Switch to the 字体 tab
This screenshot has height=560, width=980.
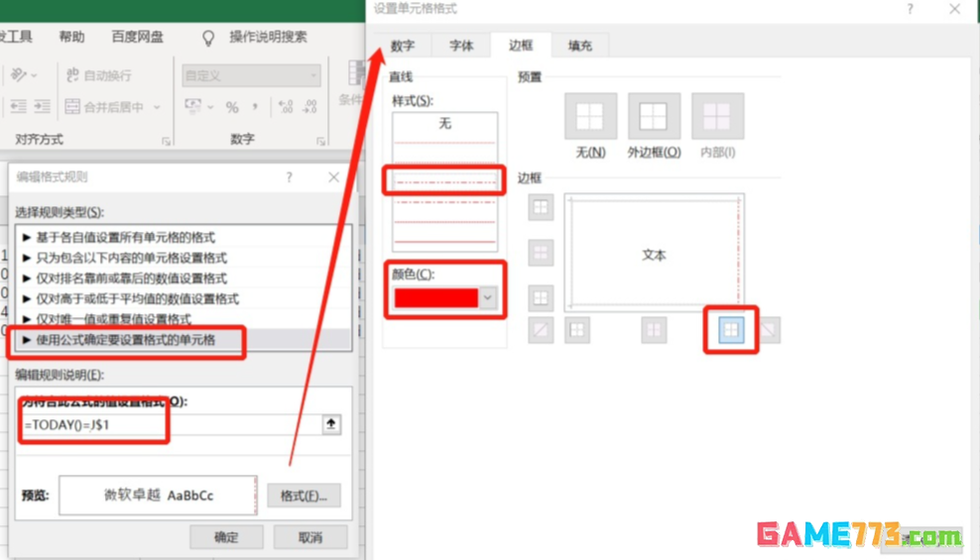[461, 46]
